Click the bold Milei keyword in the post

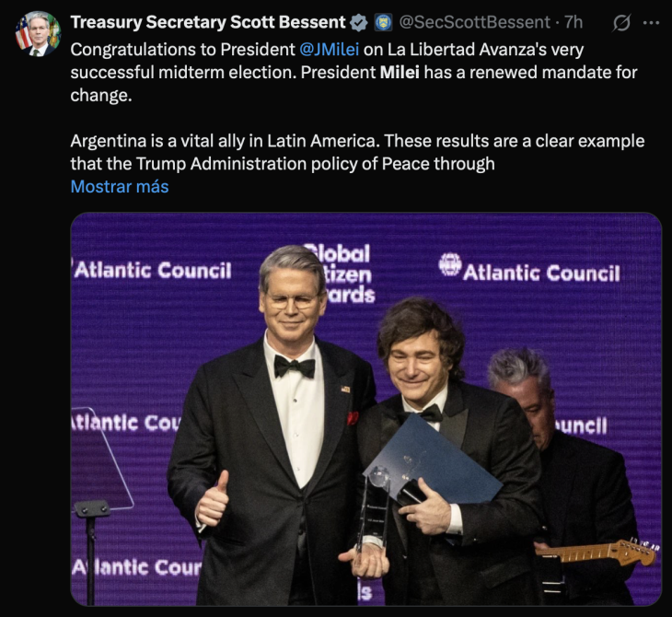(x=400, y=72)
